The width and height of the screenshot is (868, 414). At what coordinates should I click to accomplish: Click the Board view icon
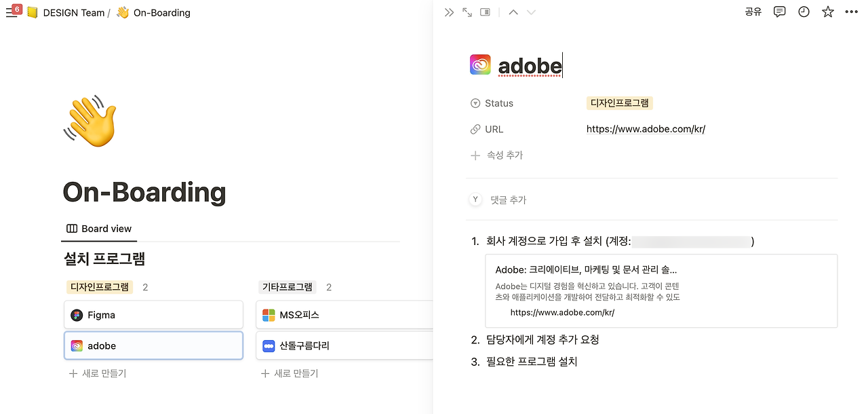(x=72, y=229)
